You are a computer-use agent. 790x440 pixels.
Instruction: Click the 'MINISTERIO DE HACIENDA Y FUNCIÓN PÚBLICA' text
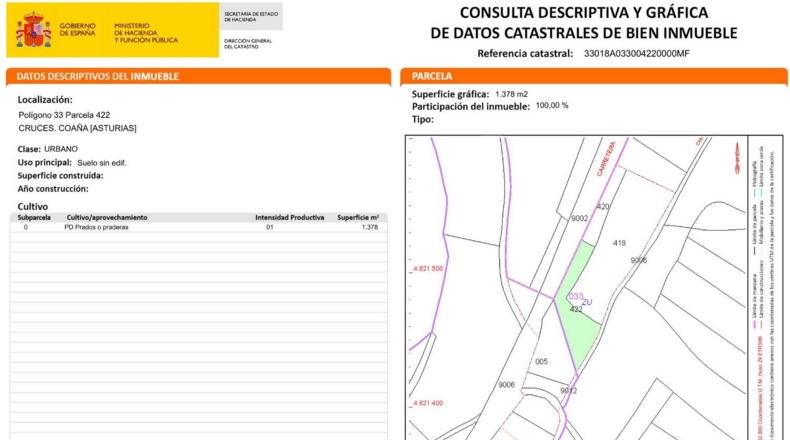(146, 33)
